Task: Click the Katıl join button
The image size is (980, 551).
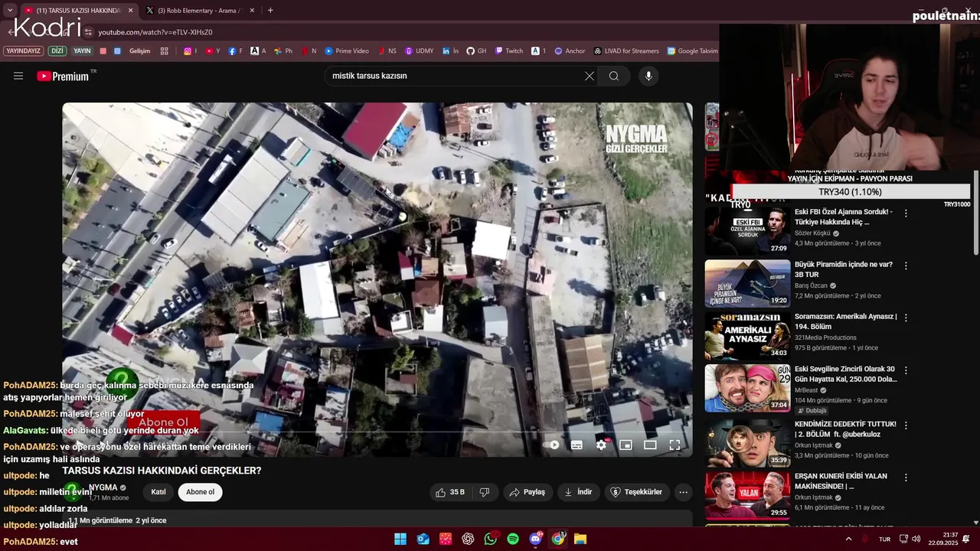Action: pos(158,492)
